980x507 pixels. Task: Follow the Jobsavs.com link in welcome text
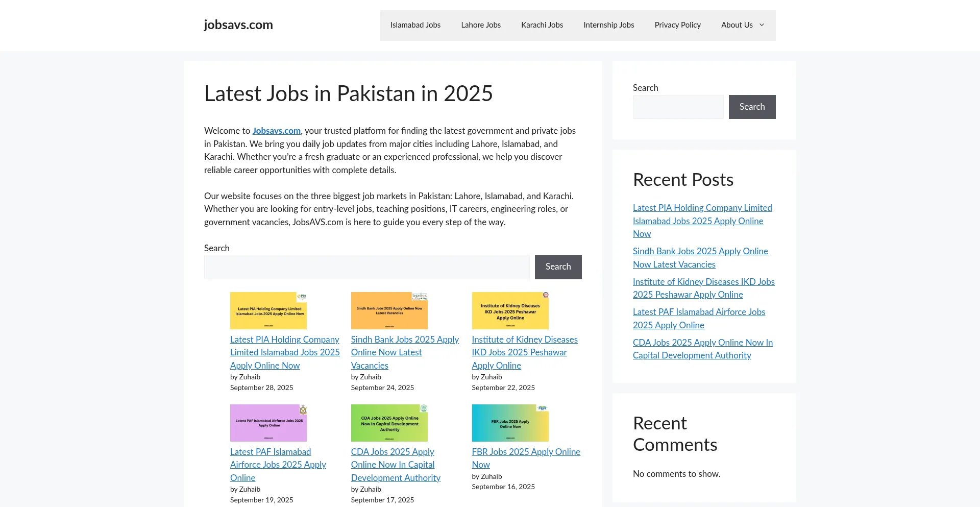click(x=276, y=131)
